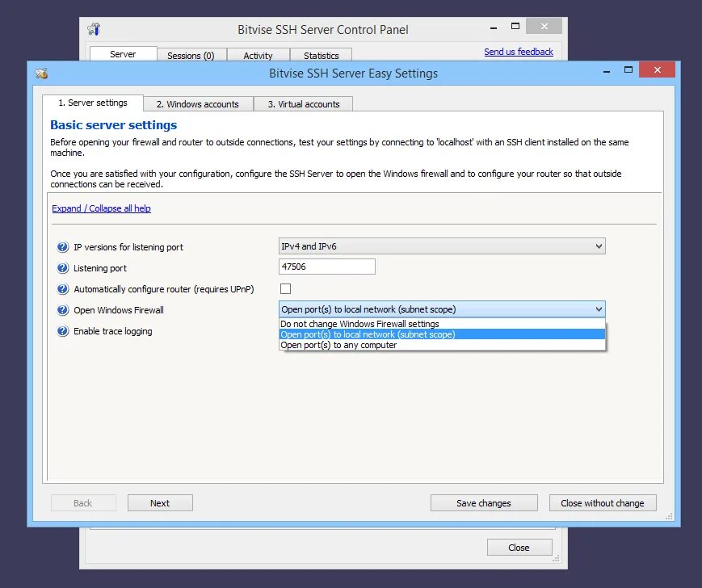Click the IP versions for listening port label

click(x=128, y=247)
